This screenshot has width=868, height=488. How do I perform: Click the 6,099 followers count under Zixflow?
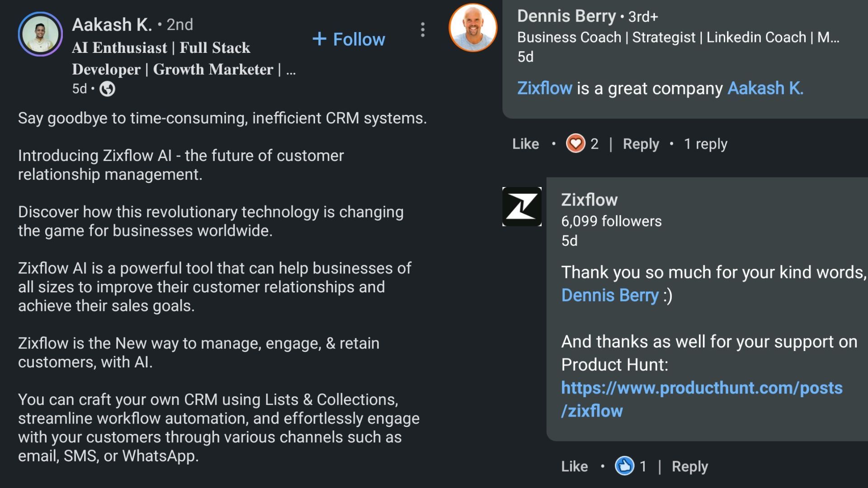611,221
